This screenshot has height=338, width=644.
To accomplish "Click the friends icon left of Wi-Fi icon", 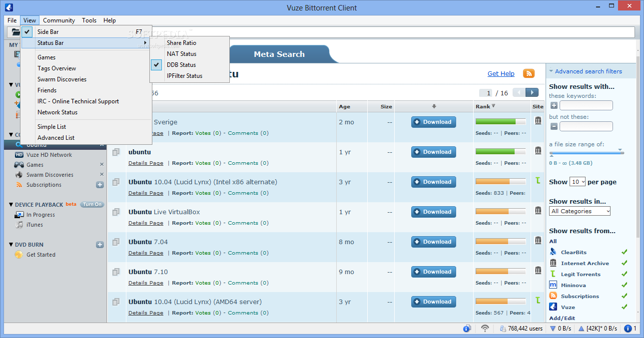I will coord(467,329).
